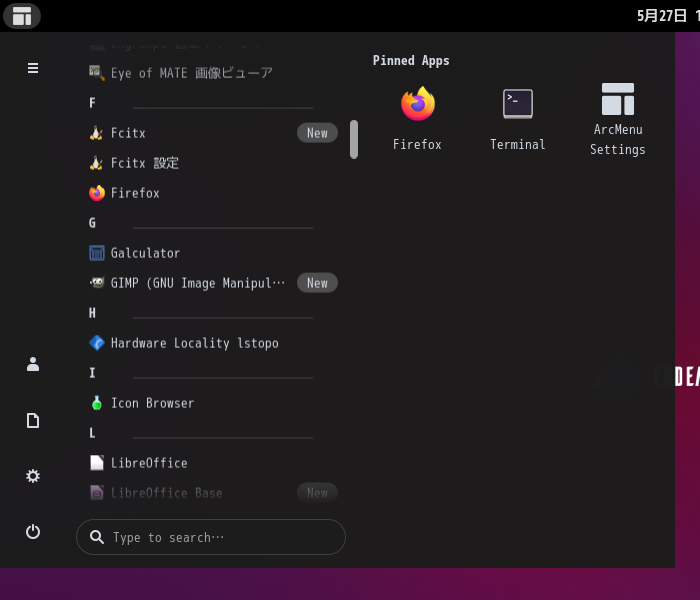Select the 'LibreOffice' text entry

tap(149, 463)
